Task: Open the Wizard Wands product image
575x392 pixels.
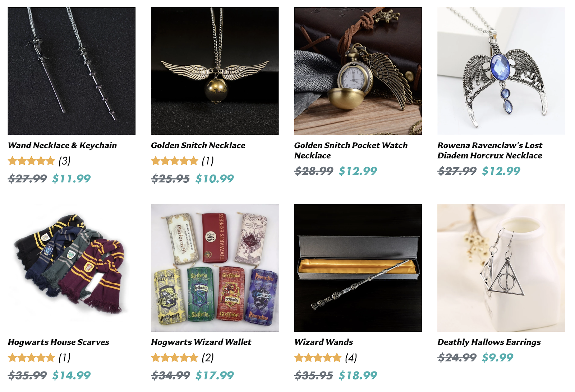Action: [358, 268]
